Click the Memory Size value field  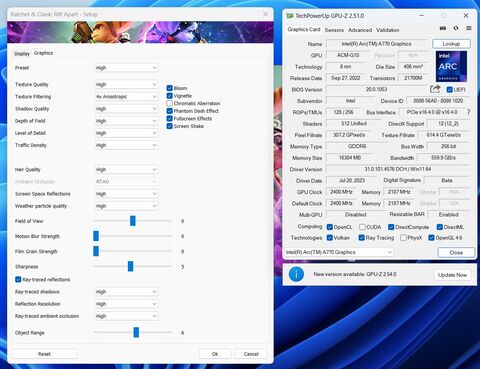[x=350, y=158]
